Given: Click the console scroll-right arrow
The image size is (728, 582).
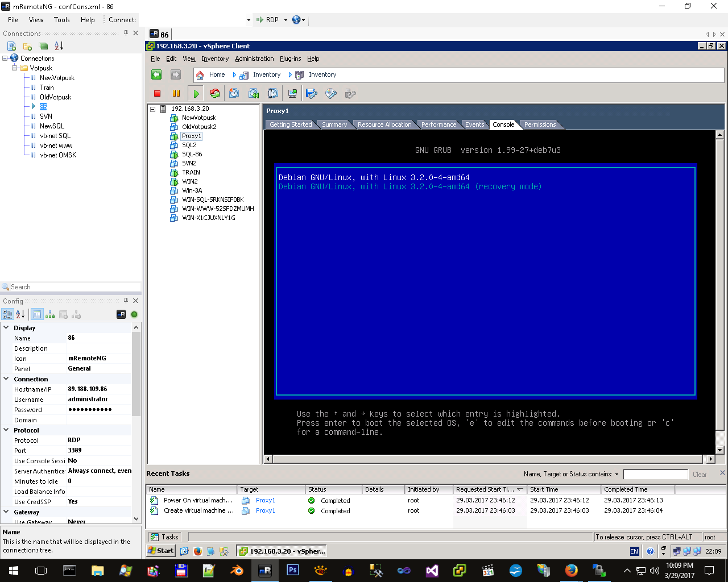Looking at the screenshot, I should coord(710,459).
